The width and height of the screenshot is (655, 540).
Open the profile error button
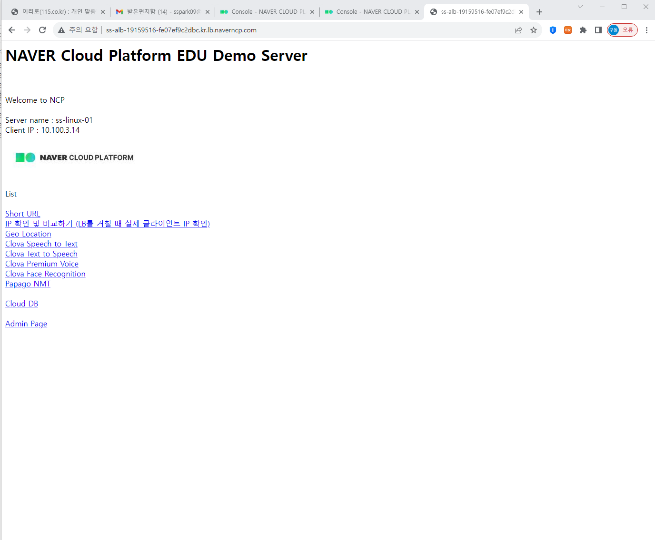click(x=622, y=30)
